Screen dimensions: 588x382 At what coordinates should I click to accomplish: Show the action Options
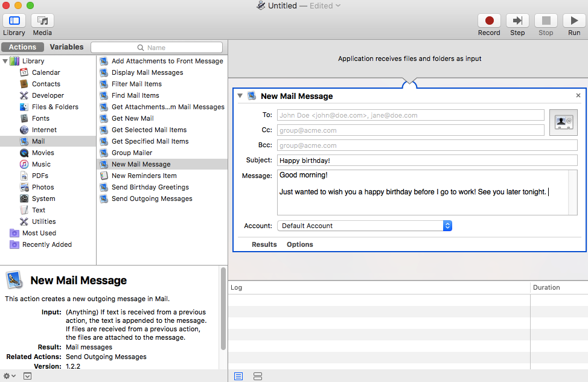click(x=299, y=244)
